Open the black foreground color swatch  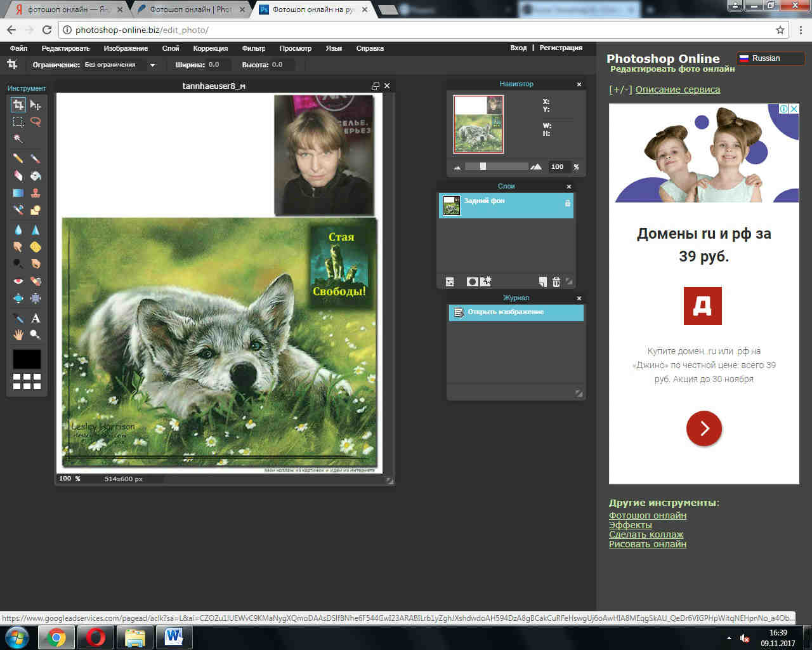tap(27, 359)
